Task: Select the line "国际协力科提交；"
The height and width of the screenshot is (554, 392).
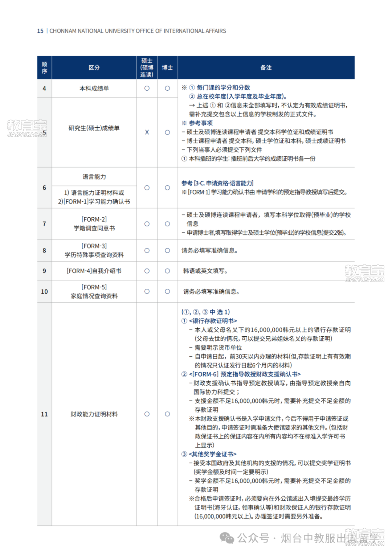Action: click(216, 392)
